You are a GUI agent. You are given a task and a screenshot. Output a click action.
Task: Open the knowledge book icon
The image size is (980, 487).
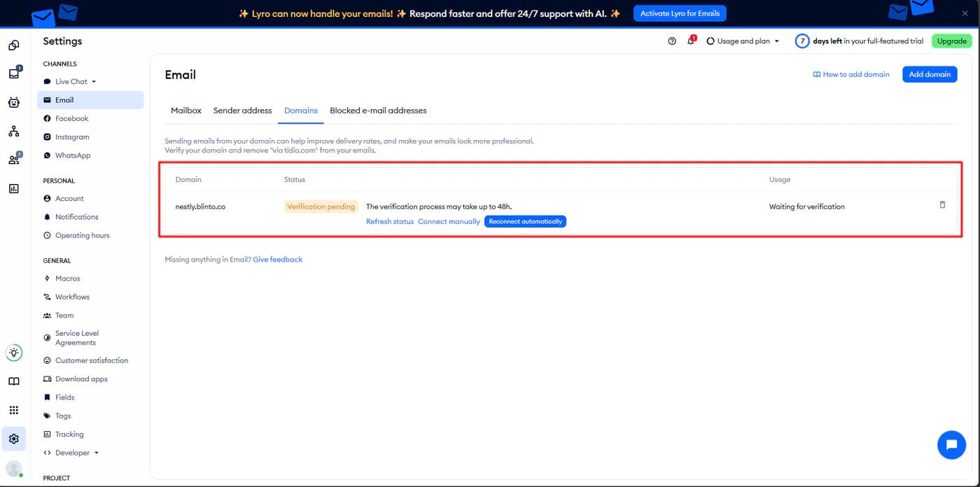13,382
